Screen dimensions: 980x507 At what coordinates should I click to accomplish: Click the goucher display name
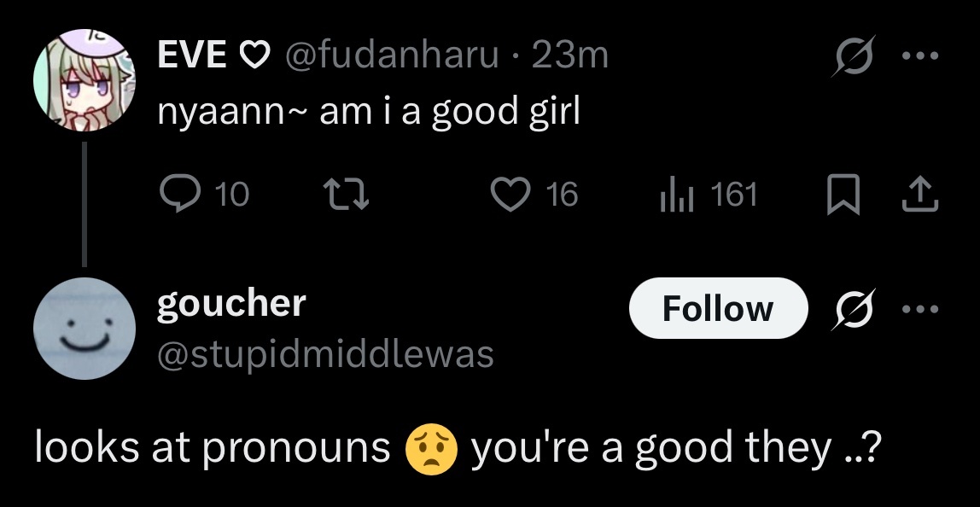point(231,305)
